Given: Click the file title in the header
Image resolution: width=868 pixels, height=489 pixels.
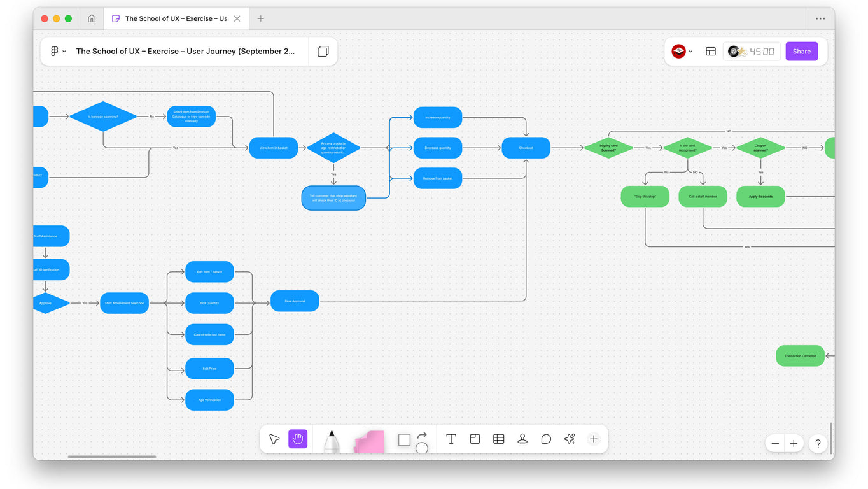Looking at the screenshot, I should coord(185,52).
